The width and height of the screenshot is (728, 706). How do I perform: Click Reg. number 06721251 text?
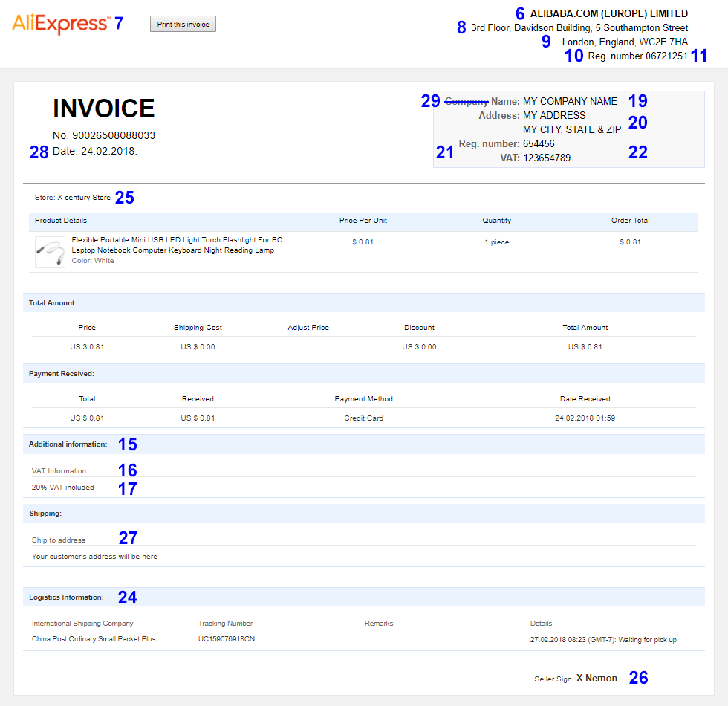click(637, 56)
